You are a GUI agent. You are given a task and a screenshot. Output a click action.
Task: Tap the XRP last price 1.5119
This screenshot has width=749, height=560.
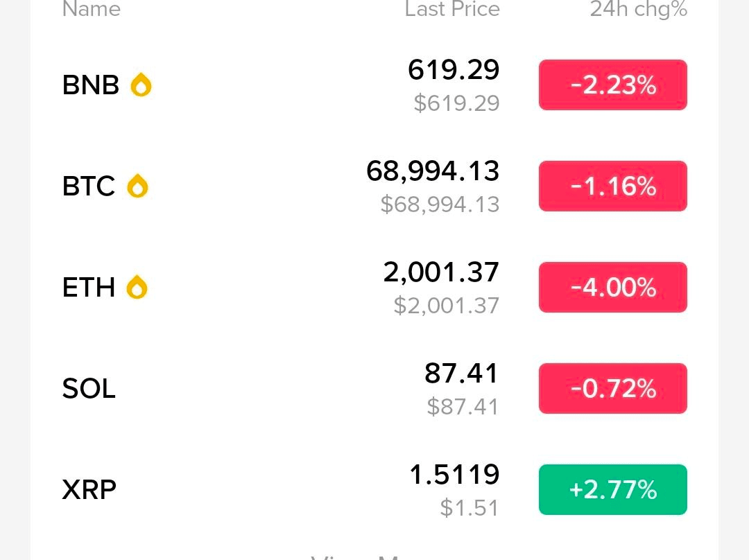point(454,475)
